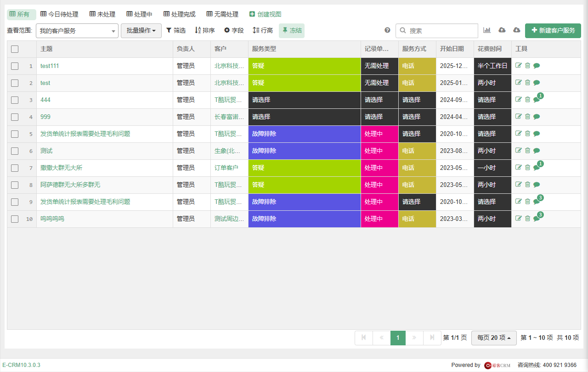The height and width of the screenshot is (372, 588).
Task: Edit the test111 record
Action: (x=519, y=66)
